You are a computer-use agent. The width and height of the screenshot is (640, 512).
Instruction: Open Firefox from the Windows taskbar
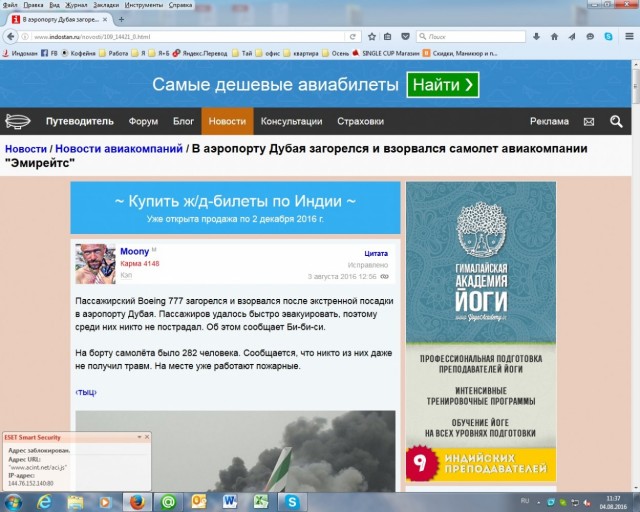[x=137, y=501]
